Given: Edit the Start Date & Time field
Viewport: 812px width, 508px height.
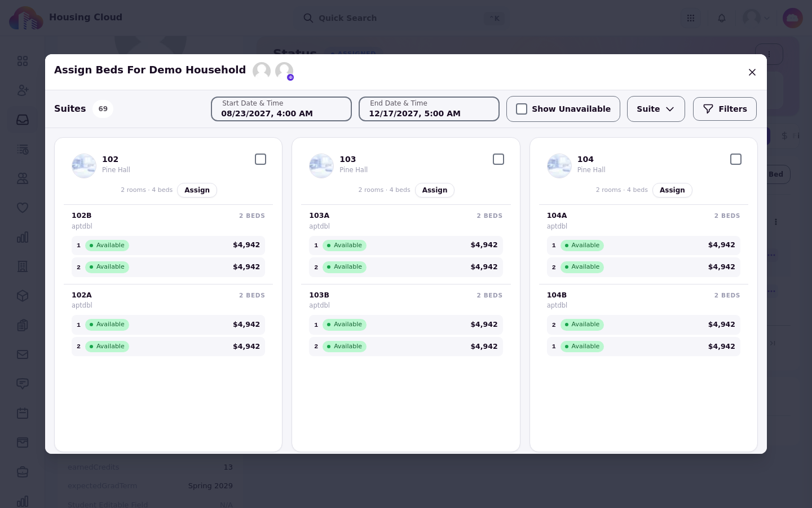Looking at the screenshot, I should point(281,109).
